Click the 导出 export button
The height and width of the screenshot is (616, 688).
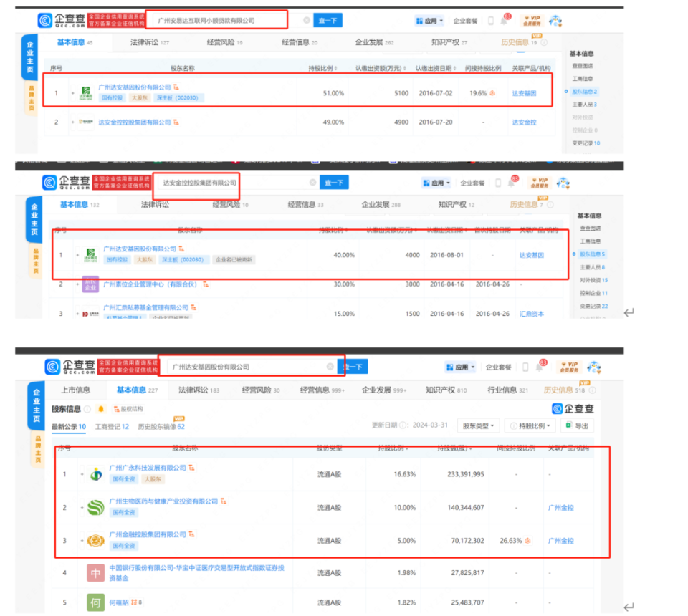coord(577,425)
